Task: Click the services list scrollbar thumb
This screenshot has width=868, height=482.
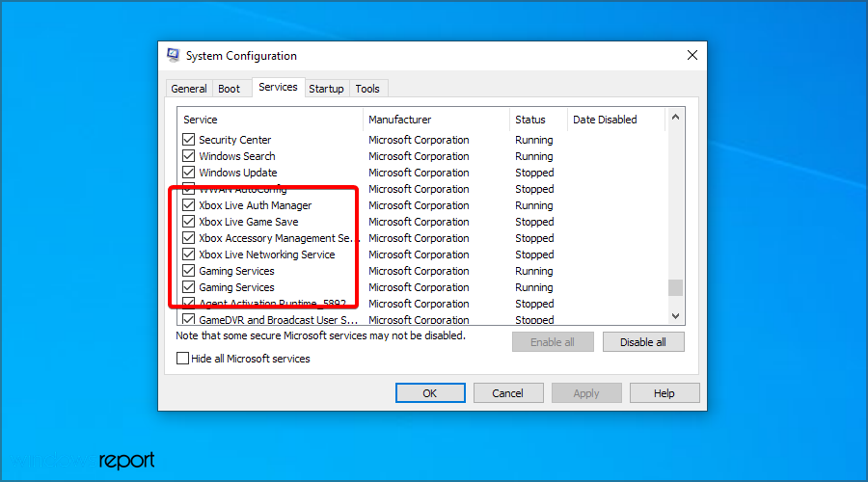Action: point(675,288)
